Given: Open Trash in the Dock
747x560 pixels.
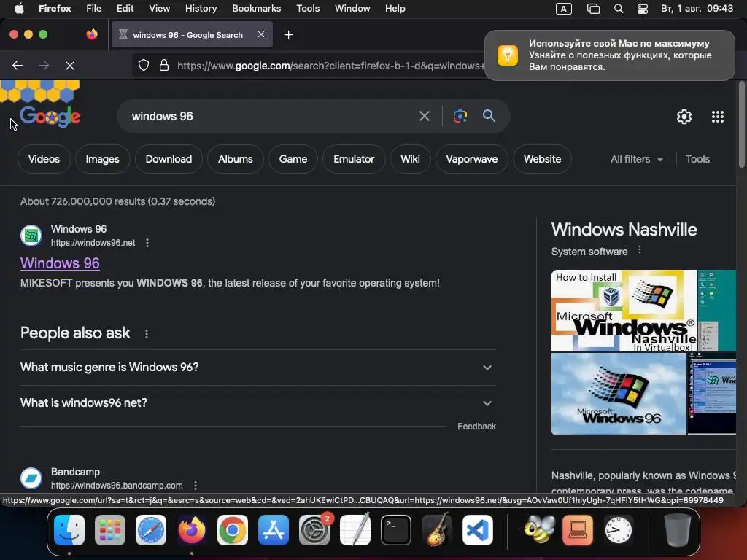Looking at the screenshot, I should point(678,530).
